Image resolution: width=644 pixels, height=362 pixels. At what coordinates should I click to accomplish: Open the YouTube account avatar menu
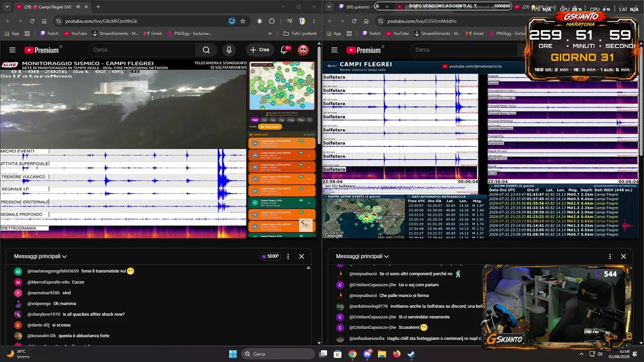303,50
